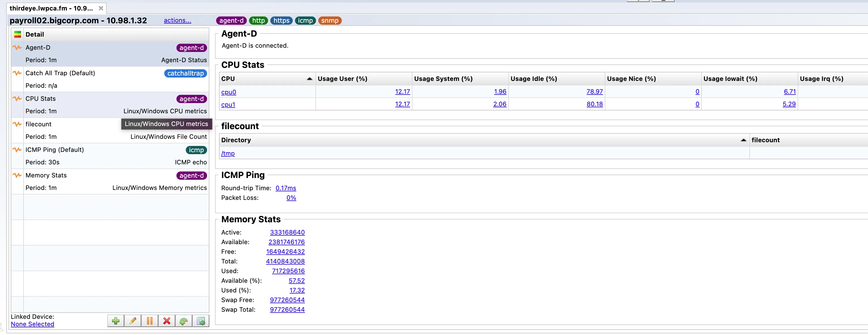Sort by the filecount column header

(x=809, y=140)
